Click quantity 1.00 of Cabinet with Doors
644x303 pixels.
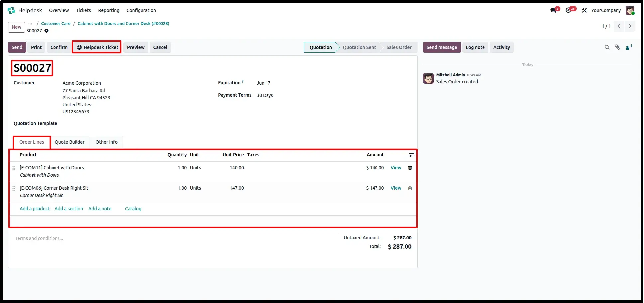coord(182,168)
